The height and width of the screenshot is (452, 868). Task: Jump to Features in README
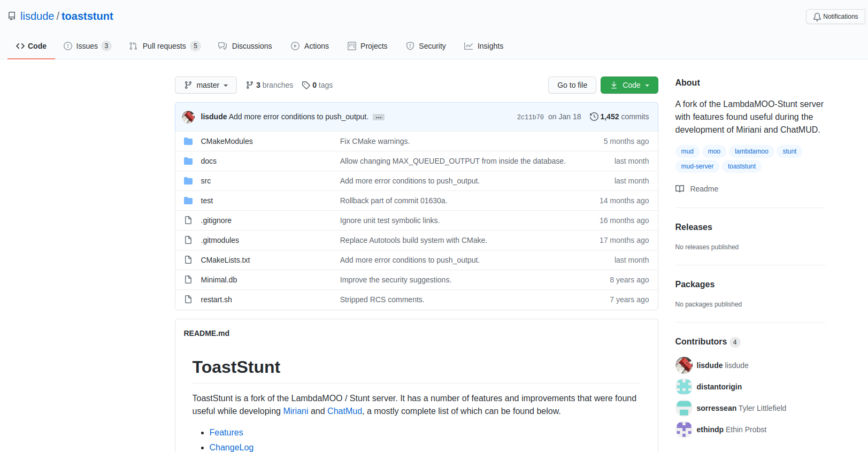[226, 433]
